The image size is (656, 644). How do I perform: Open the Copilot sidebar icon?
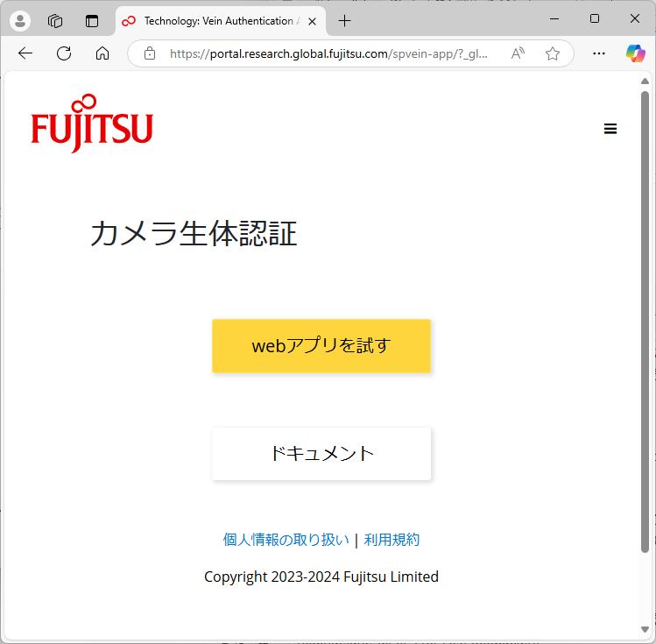click(x=636, y=53)
